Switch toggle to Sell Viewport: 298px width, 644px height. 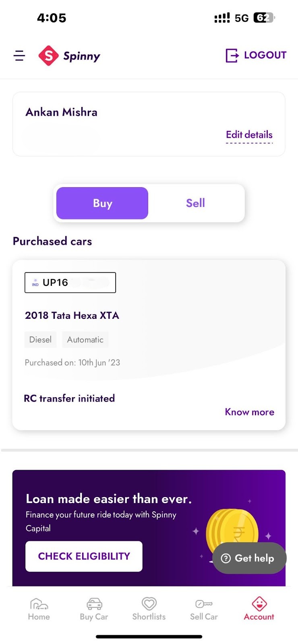point(196,203)
